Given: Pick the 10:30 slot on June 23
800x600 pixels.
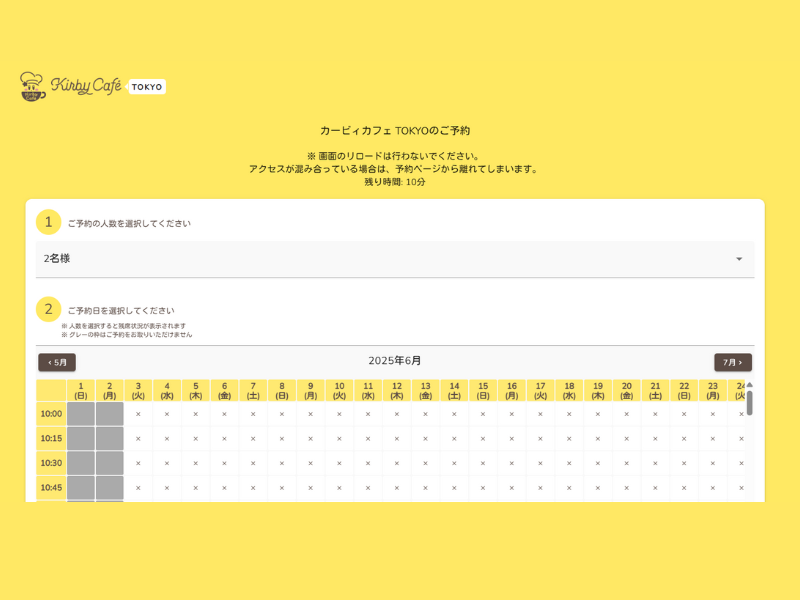Looking at the screenshot, I should [x=713, y=463].
